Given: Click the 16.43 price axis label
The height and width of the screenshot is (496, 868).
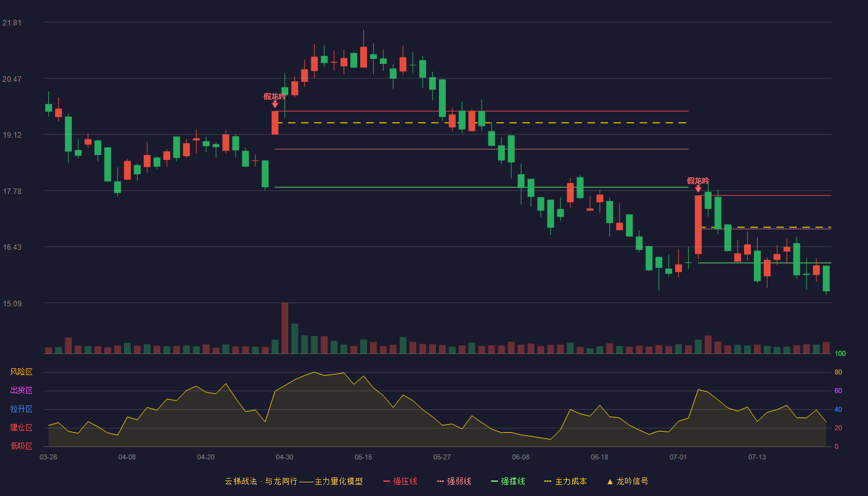Looking at the screenshot, I should pyautogui.click(x=12, y=247).
